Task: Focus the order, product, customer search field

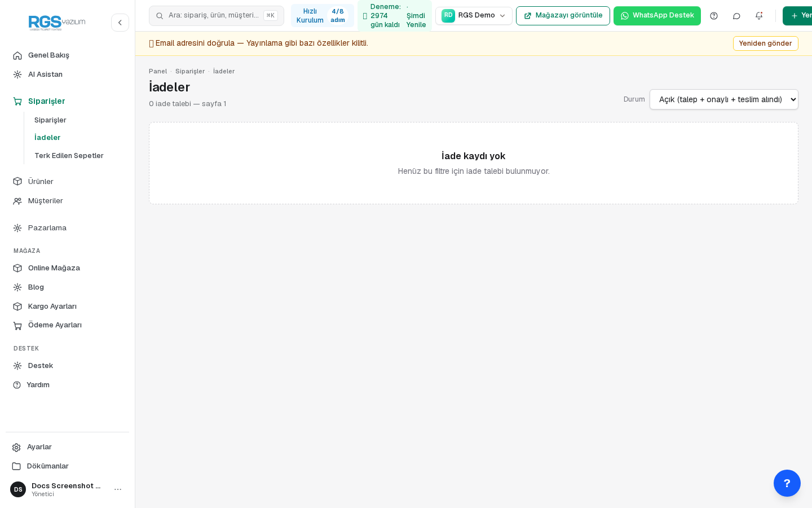Action: click(217, 16)
